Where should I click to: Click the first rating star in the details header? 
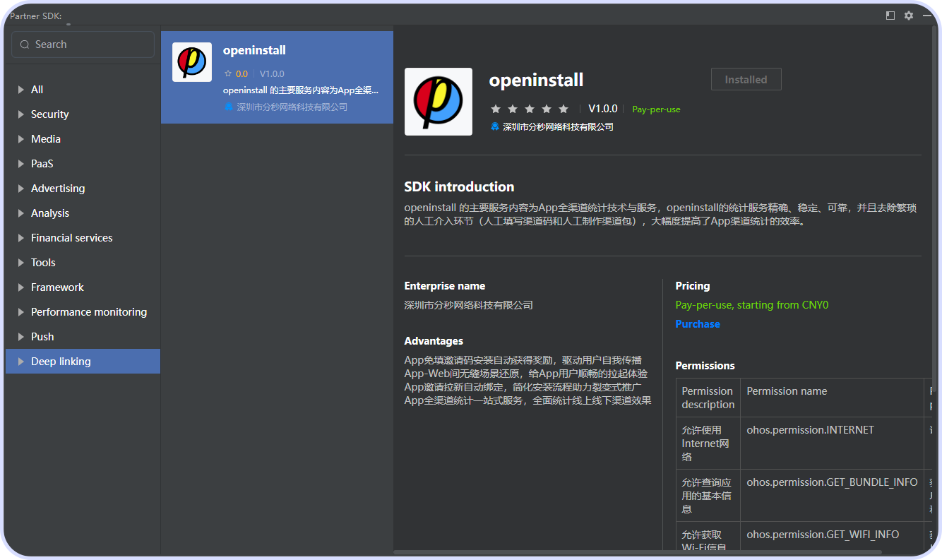(x=496, y=109)
